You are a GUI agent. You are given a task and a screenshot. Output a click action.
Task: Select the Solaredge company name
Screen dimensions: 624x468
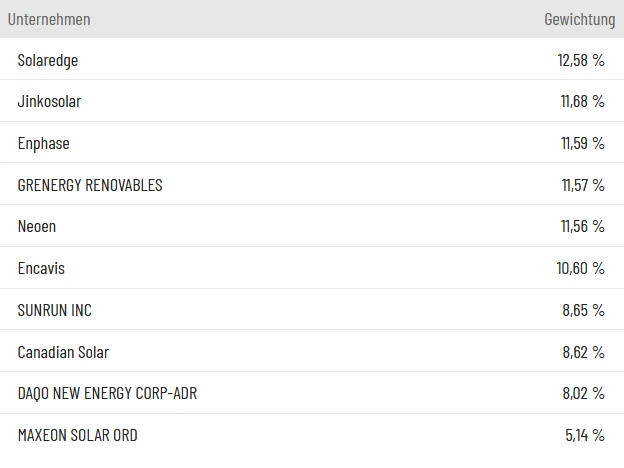48,60
